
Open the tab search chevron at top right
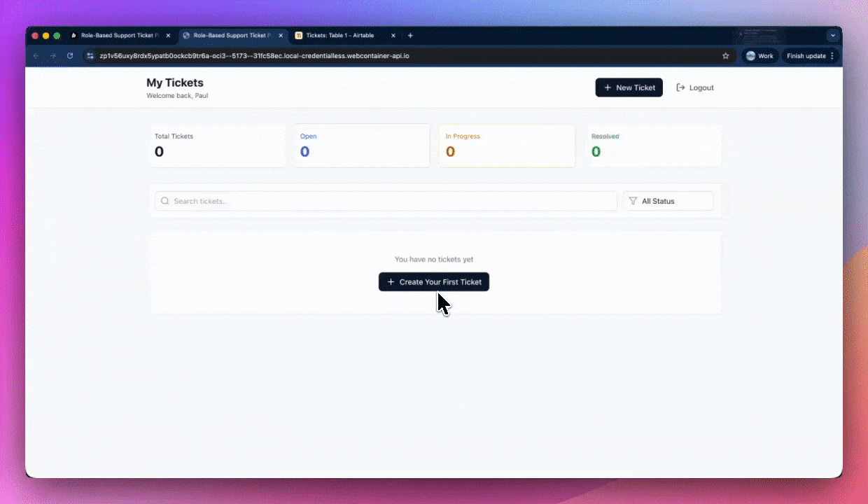832,35
